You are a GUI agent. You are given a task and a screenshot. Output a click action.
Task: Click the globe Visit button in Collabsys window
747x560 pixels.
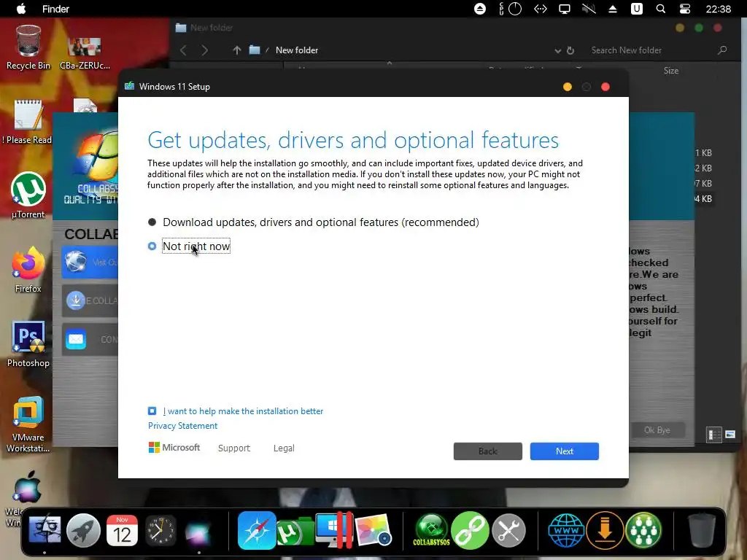90,262
